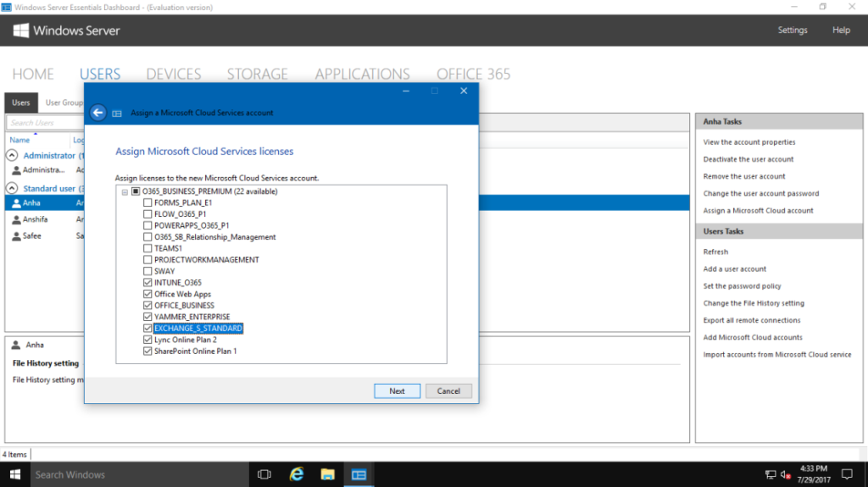The image size is (868, 487).
Task: Click the muted volume tray icon
Action: click(x=786, y=475)
